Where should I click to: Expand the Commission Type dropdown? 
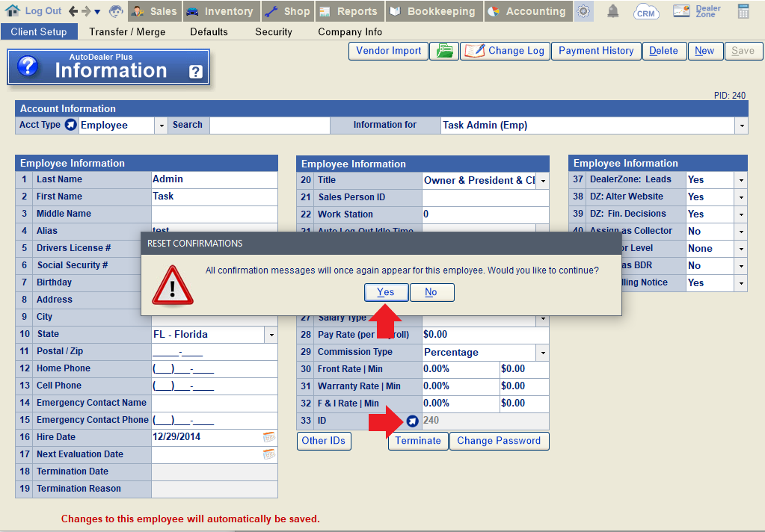543,351
